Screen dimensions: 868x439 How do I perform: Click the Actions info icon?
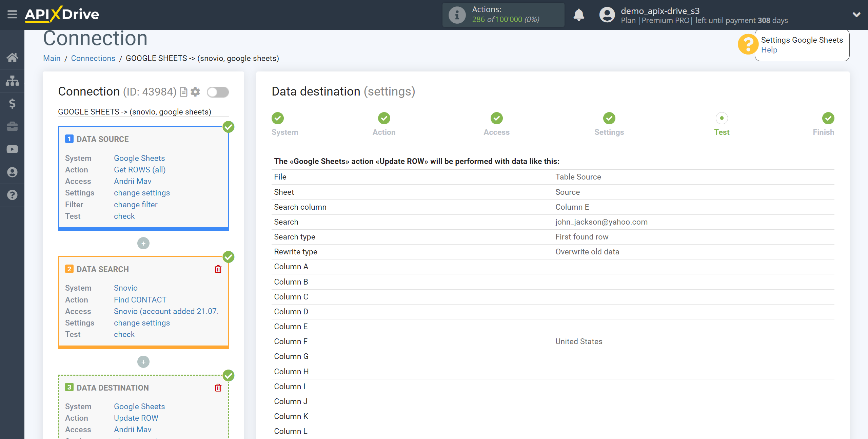(457, 15)
